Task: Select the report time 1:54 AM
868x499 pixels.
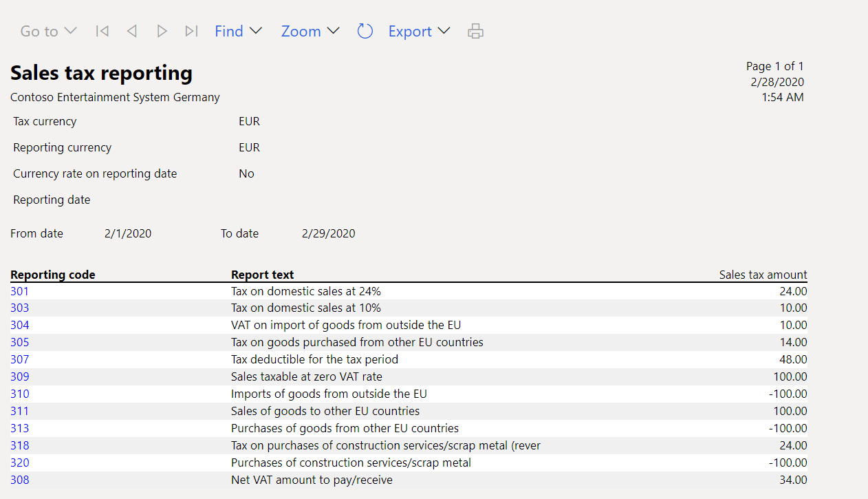Action: [x=783, y=98]
